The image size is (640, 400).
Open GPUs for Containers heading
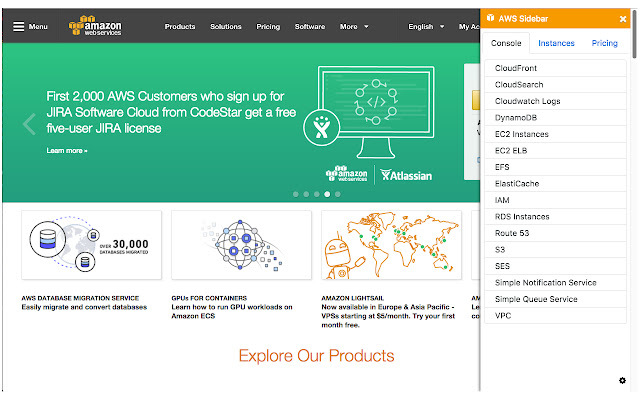click(209, 298)
